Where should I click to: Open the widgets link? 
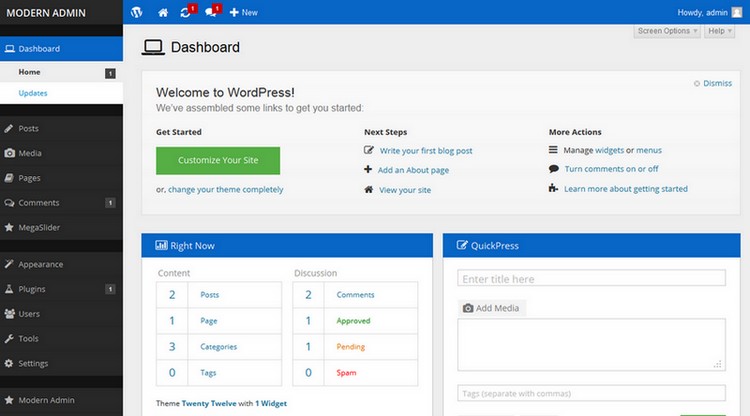click(x=609, y=150)
